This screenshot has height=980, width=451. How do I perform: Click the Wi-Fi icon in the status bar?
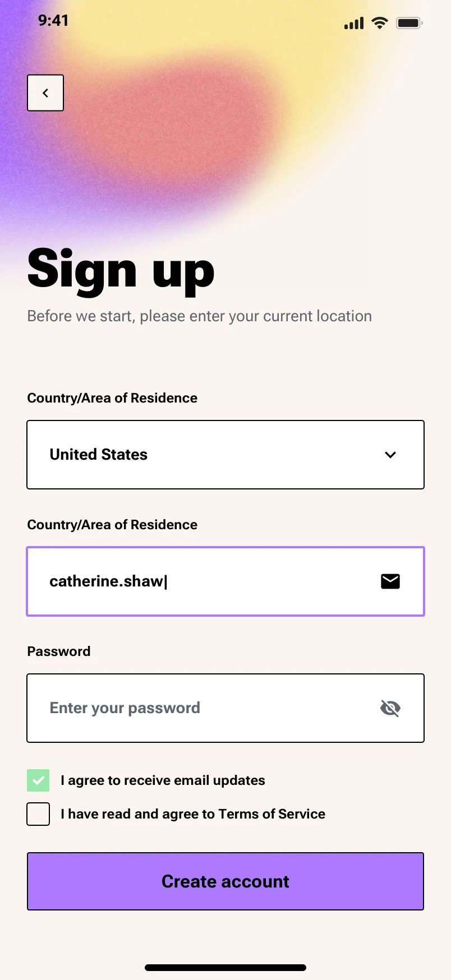379,22
